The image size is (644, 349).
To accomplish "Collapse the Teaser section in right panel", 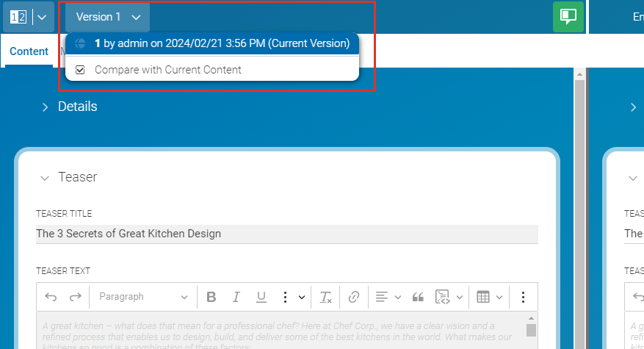I will tap(633, 178).
